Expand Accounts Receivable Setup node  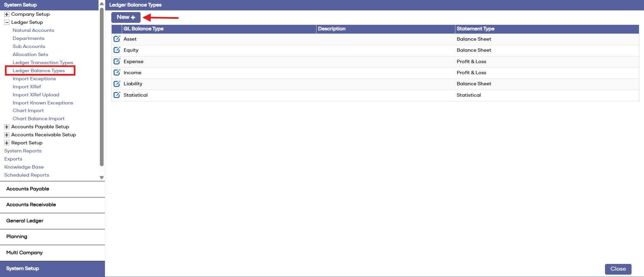click(x=7, y=135)
